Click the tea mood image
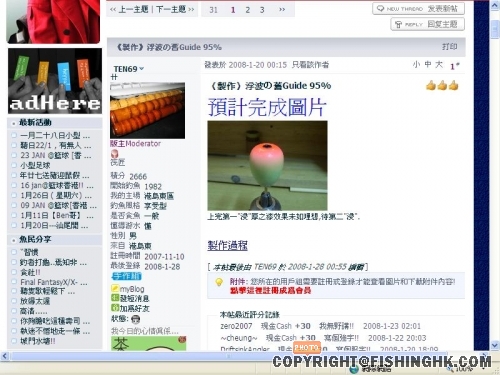This screenshot has height=375, width=500. [x=148, y=343]
